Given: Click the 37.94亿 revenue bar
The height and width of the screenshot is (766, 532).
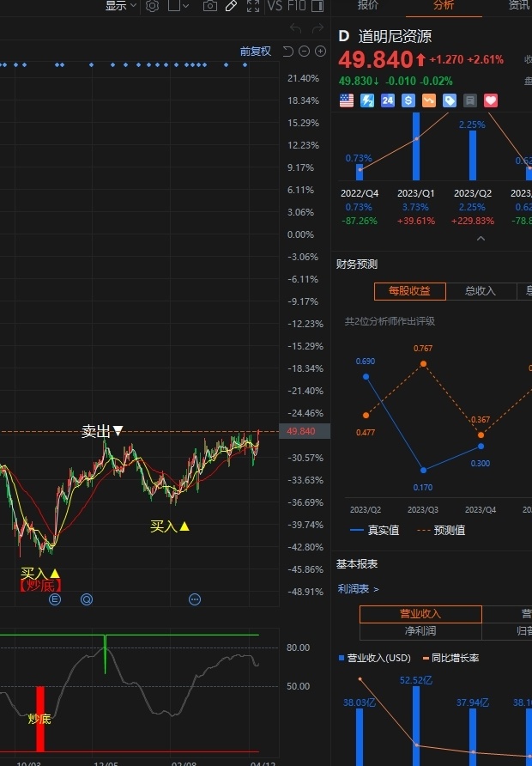Looking at the screenshot, I should (473, 737).
